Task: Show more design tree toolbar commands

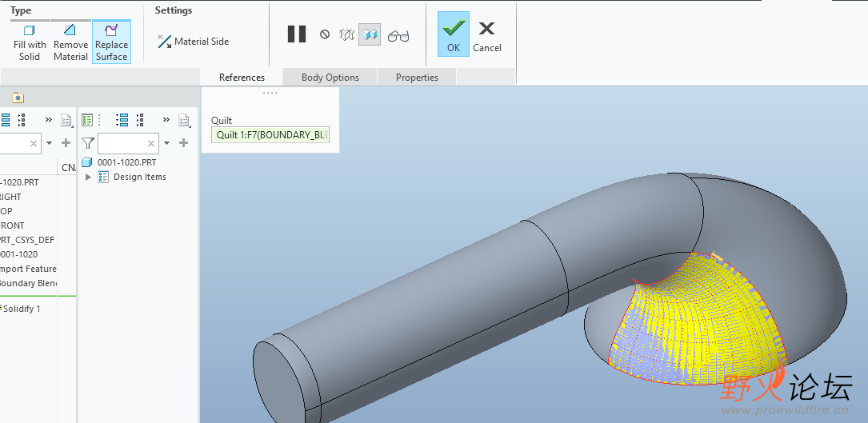Action: (166, 120)
